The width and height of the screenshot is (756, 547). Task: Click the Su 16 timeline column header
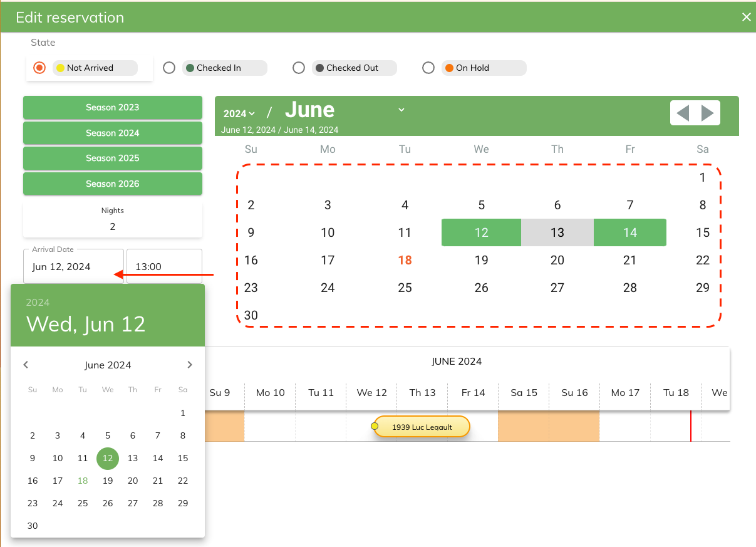(x=574, y=392)
